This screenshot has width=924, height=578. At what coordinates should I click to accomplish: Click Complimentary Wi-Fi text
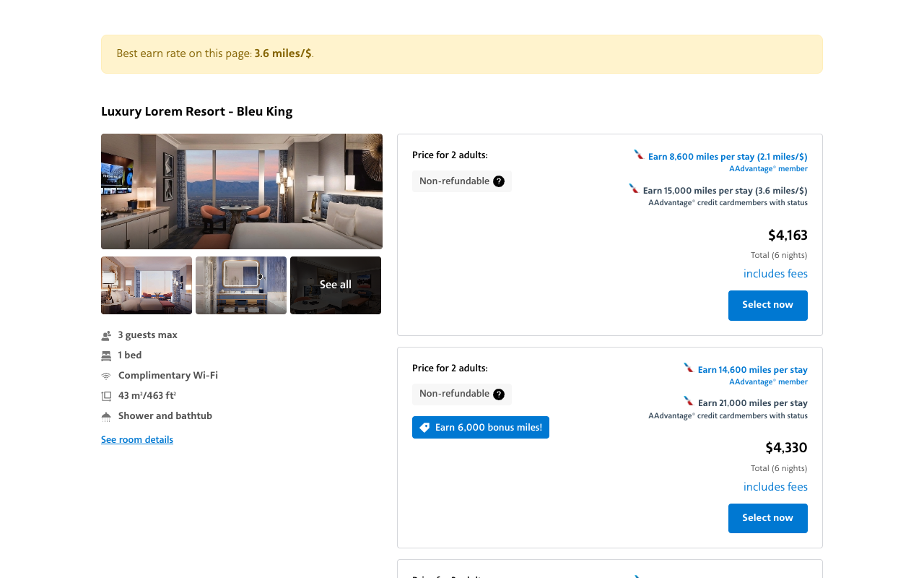[168, 376]
